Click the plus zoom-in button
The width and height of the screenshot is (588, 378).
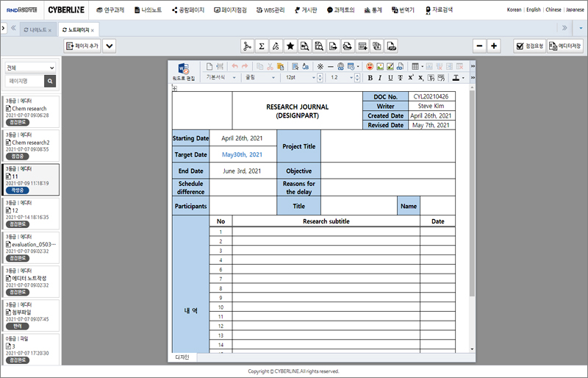494,46
